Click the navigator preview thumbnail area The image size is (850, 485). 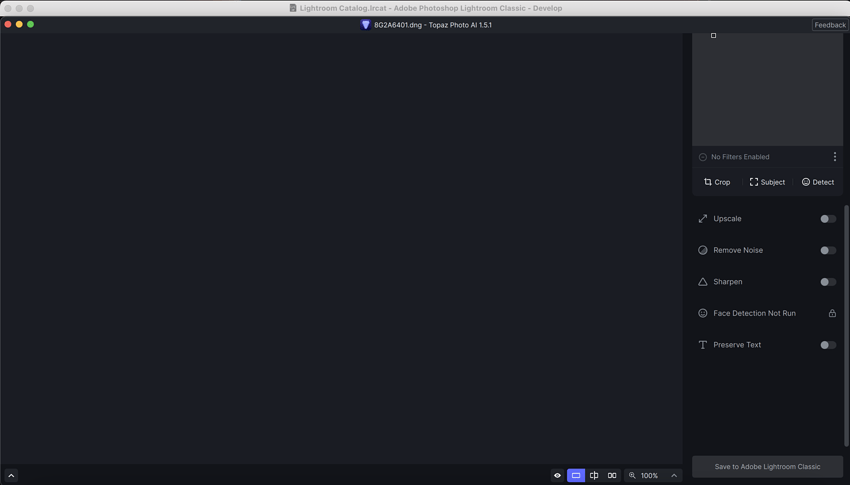(767, 89)
